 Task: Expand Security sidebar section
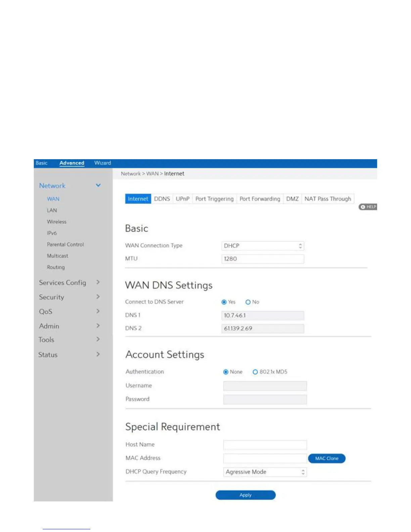click(98, 297)
